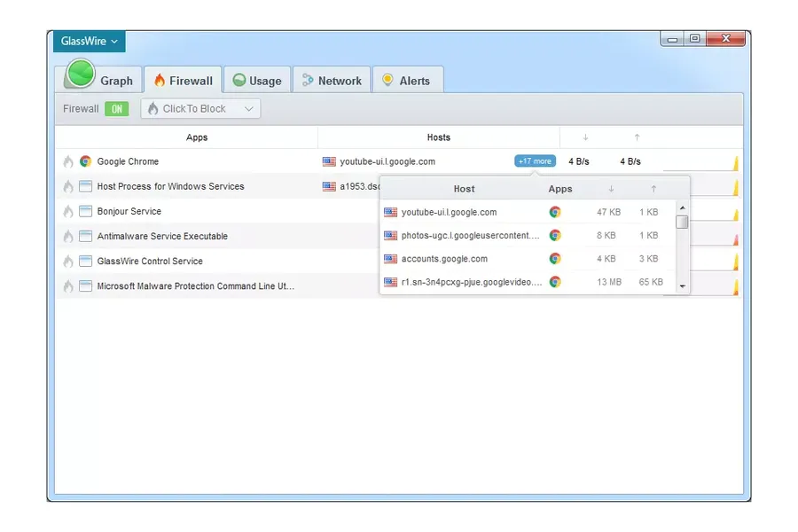
Task: Click flame icon beside Bonjour Service
Action: tap(68, 212)
